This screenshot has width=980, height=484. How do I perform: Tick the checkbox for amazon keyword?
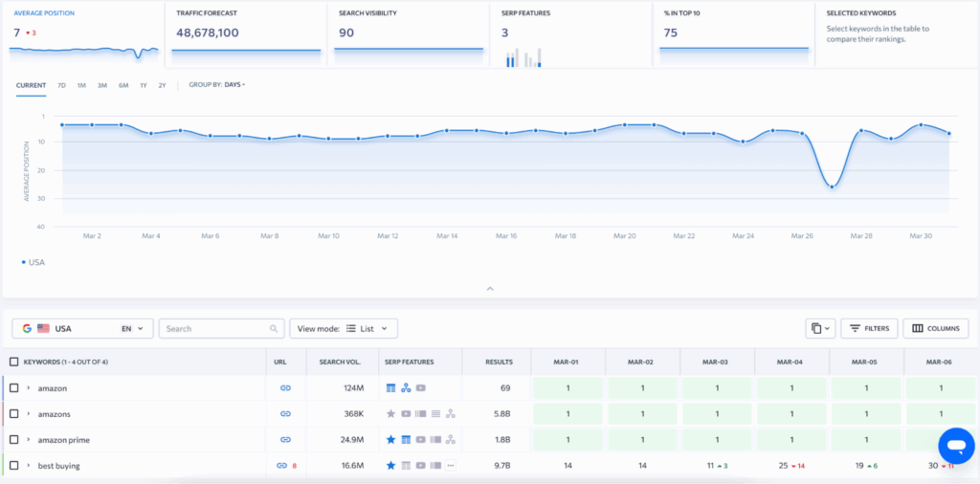pos(13,387)
